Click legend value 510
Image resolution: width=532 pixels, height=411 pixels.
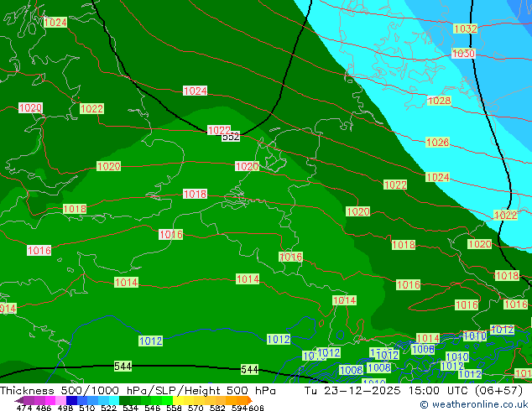[x=87, y=408]
